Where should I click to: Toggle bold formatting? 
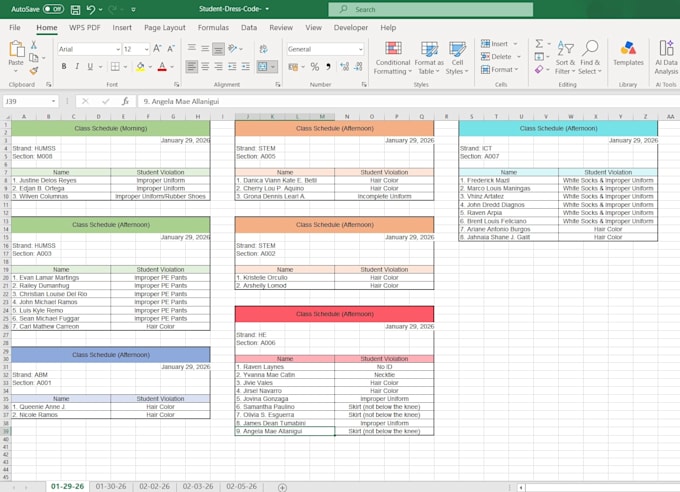(64, 66)
